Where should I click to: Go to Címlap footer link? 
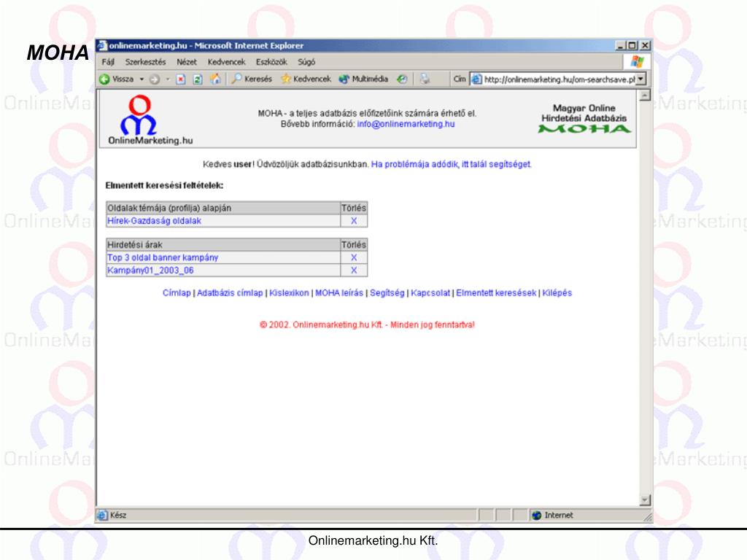click(x=177, y=293)
